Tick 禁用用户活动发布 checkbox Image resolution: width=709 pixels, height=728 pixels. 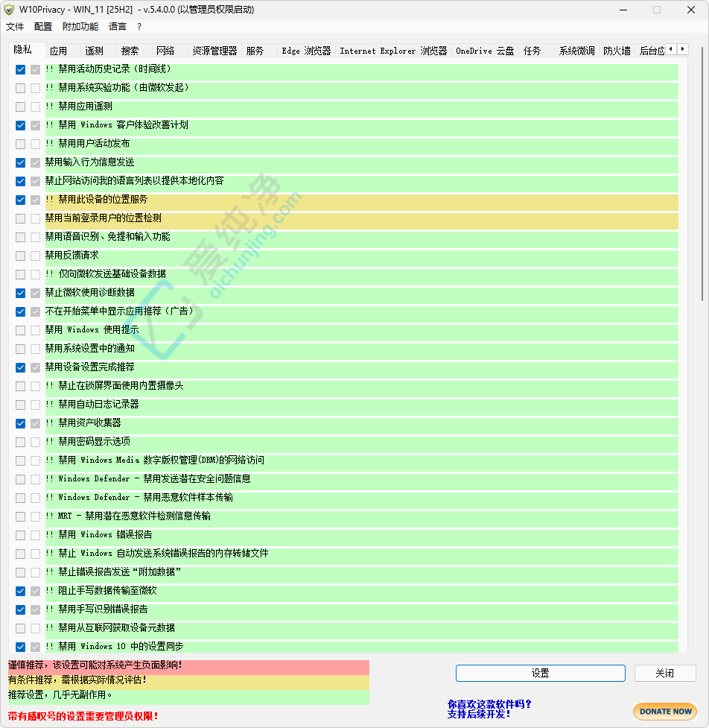[x=20, y=144]
